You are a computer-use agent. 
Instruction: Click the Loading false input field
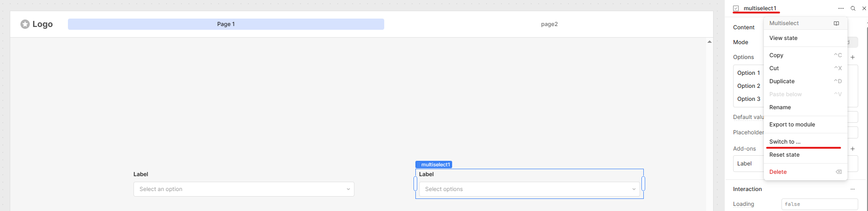tap(820, 204)
